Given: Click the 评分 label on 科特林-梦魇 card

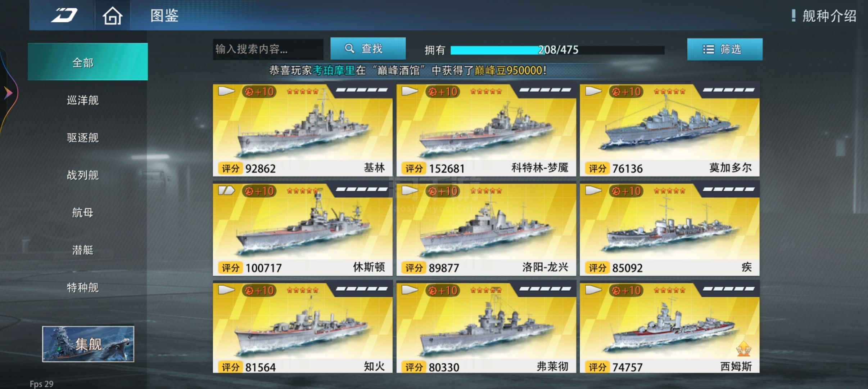Looking at the screenshot, I should (x=414, y=168).
